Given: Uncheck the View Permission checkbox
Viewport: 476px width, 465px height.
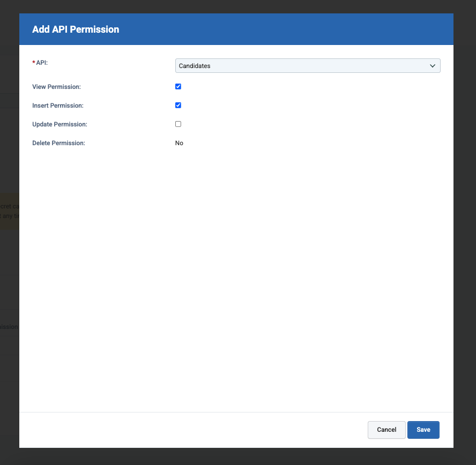Looking at the screenshot, I should pyautogui.click(x=178, y=86).
